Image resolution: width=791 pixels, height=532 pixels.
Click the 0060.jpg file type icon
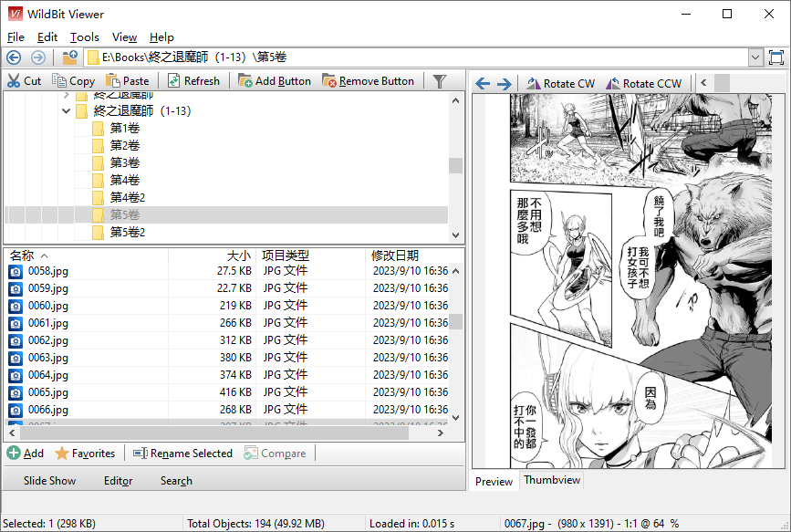[16, 307]
